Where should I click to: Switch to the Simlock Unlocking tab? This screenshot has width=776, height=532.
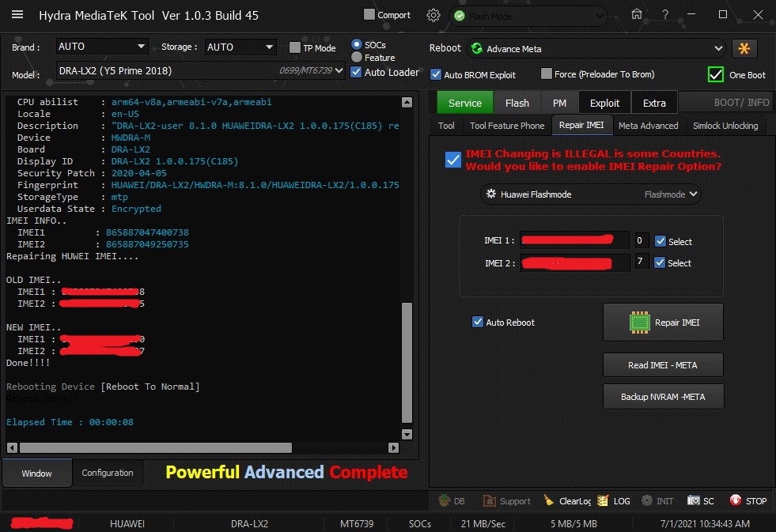coord(725,126)
